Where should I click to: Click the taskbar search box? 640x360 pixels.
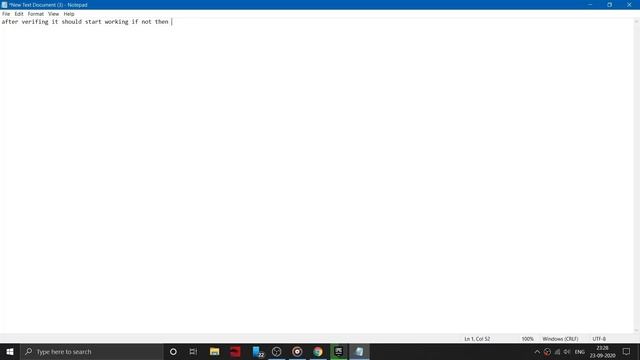[91, 351]
